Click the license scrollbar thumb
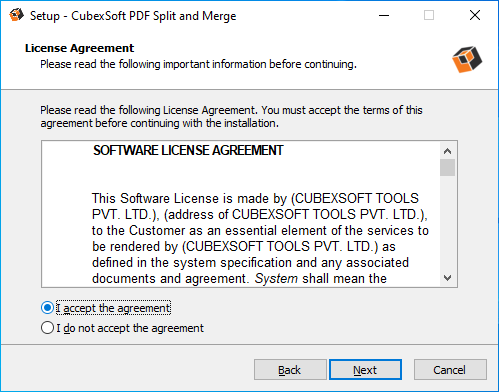This screenshot has width=499, height=392. pyautogui.click(x=447, y=168)
